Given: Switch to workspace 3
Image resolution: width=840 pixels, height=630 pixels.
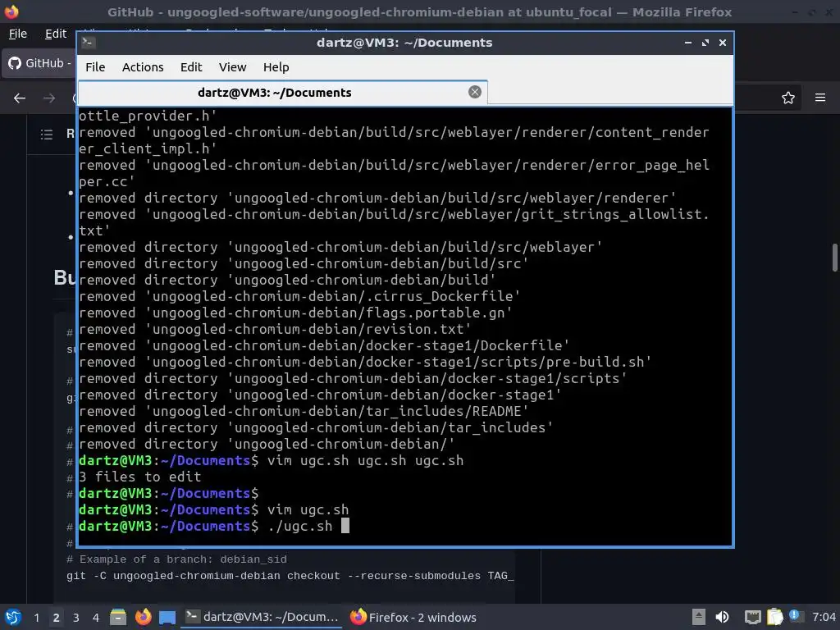Looking at the screenshot, I should point(76,618).
